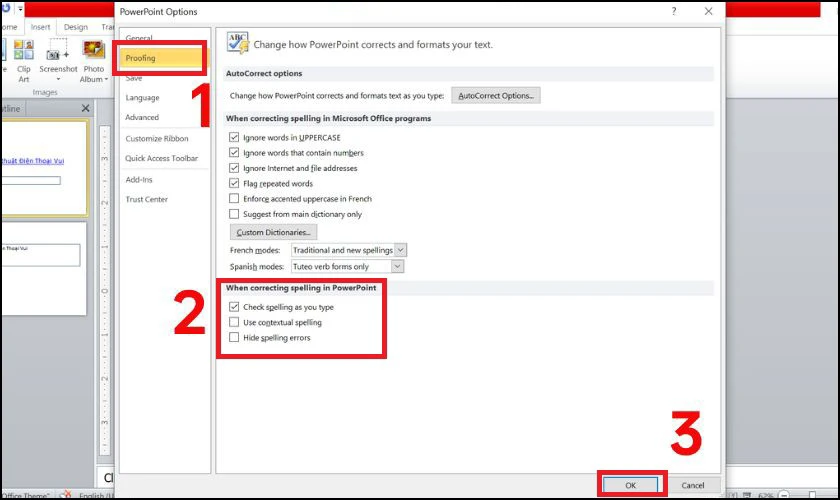Open the Quick Access Toolbar customize arrow

pyautogui.click(x=20, y=9)
